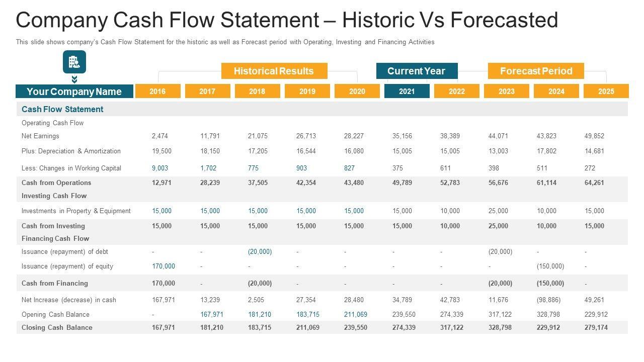Image resolution: width=644 pixels, height=362 pixels.
Task: Select the Historical Results header label
Action: (x=274, y=71)
